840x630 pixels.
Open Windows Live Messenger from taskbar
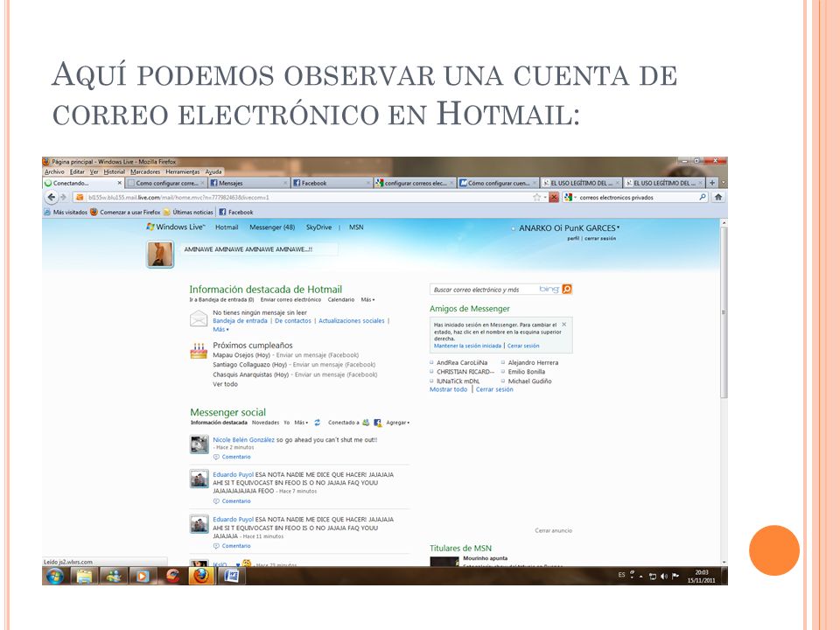pyautogui.click(x=113, y=576)
